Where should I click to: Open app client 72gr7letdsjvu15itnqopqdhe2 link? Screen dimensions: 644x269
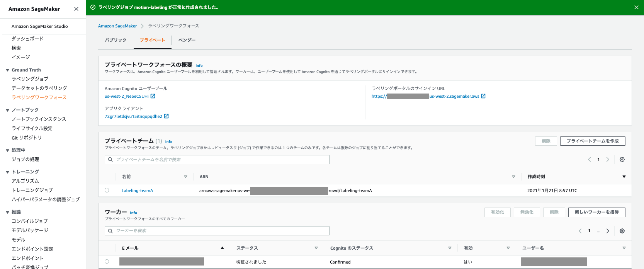pos(133,116)
